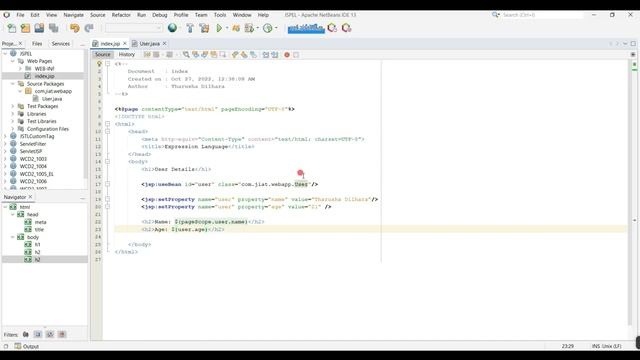The width and height of the screenshot is (640, 360).
Task: Click the Output window icon at bottom
Action: pos(18,346)
